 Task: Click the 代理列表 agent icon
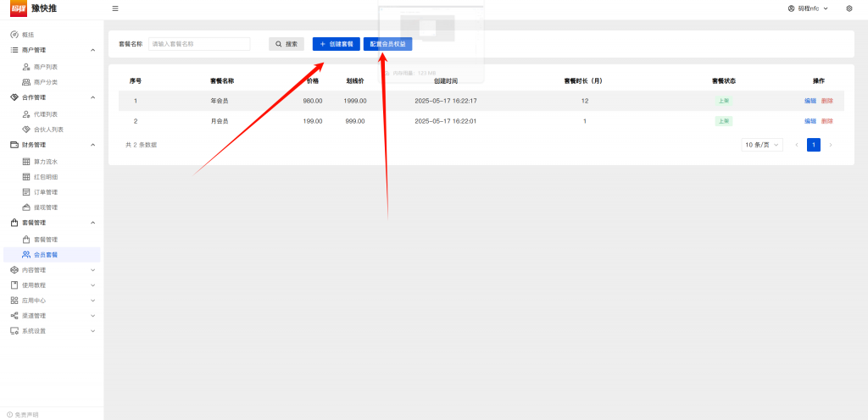point(26,114)
